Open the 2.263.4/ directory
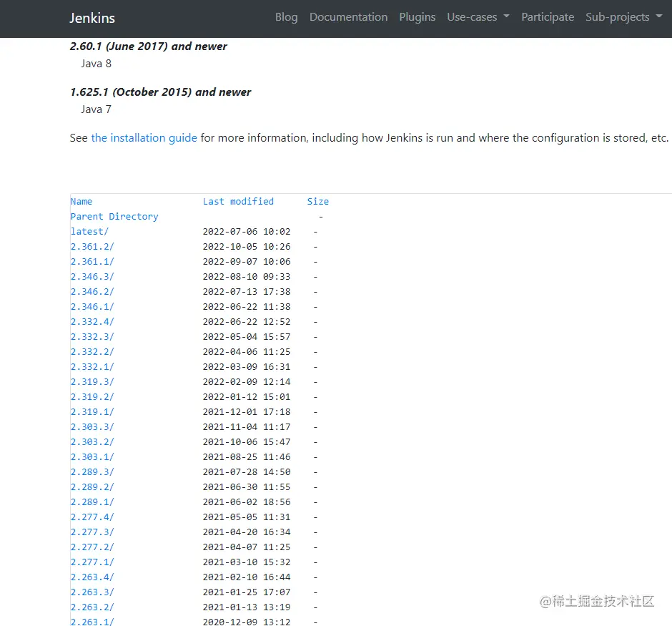The height and width of the screenshot is (626, 672). pyautogui.click(x=92, y=577)
